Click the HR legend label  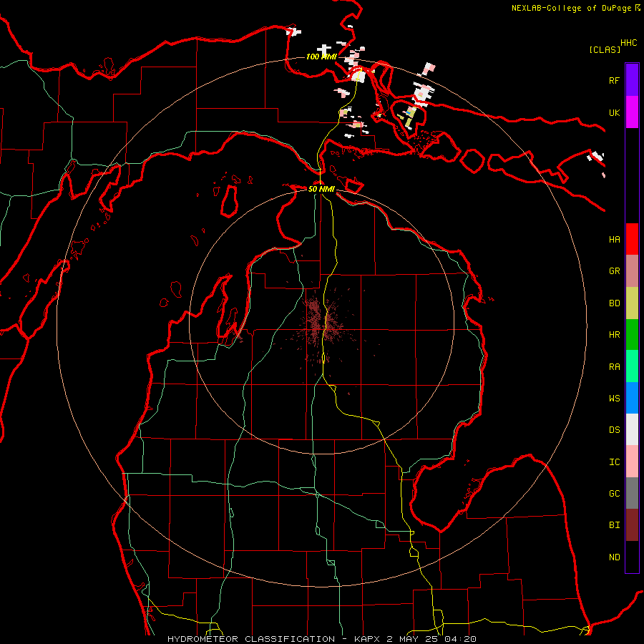[614, 335]
